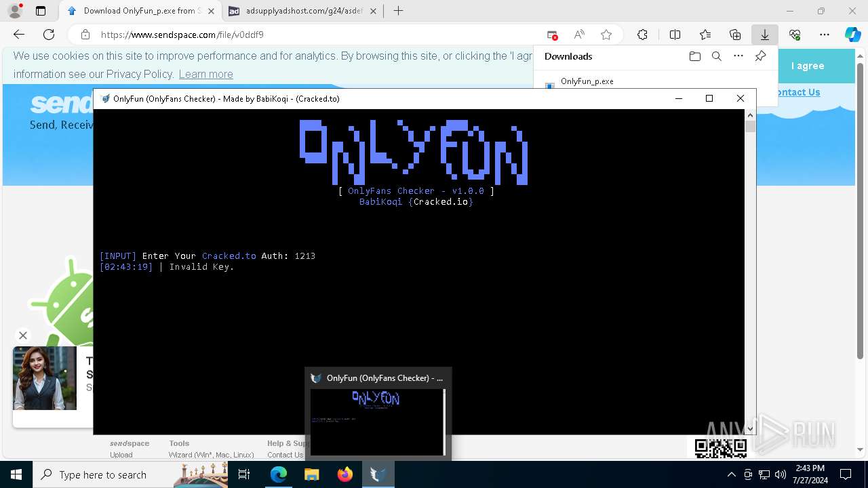Click the OnlyFun console window title bar icon
This screenshot has height=488, width=868.
(x=105, y=98)
